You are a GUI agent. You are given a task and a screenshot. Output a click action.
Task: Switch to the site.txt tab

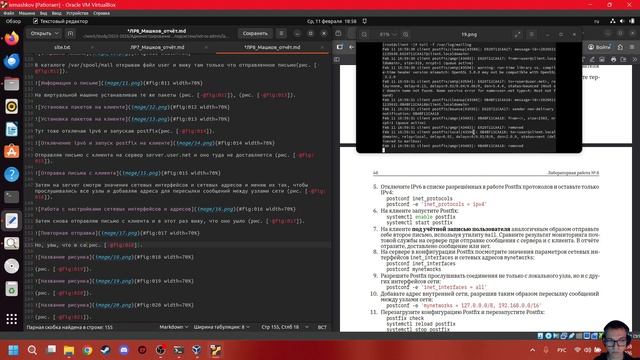tap(62, 47)
